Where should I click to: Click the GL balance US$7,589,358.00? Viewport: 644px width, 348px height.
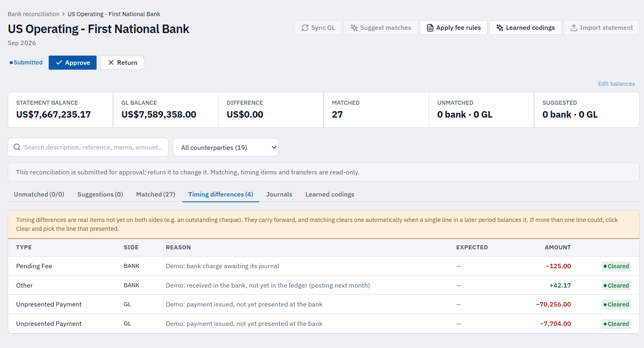(159, 114)
